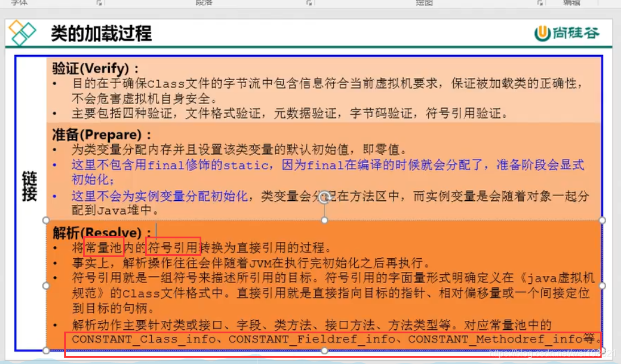Click the boxed word 符号引用
The width and height of the screenshot is (621, 364).
[x=173, y=247]
